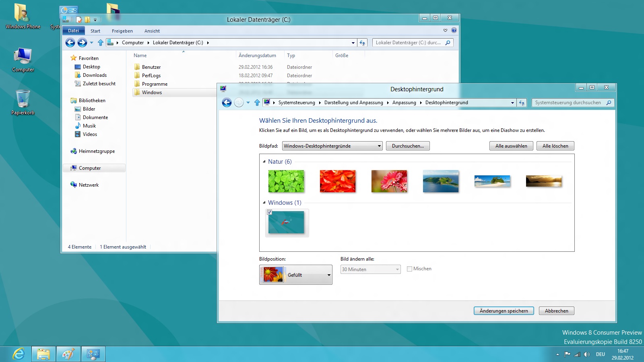The width and height of the screenshot is (644, 362).
Task: Click Alle löschen button
Action: 555,146
